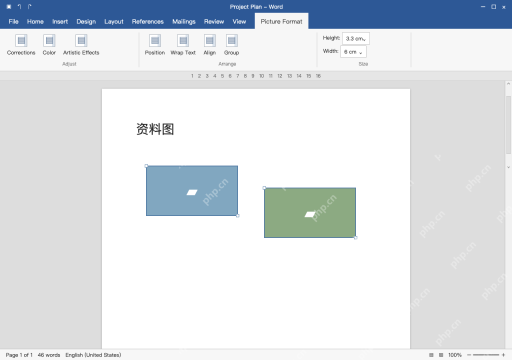Image resolution: width=512 pixels, height=360 pixels.
Task: Click top-left handle of green picture
Action: (264, 188)
